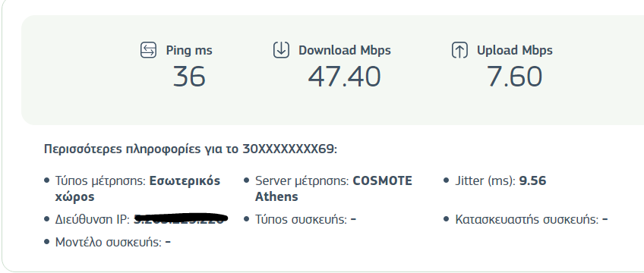The image size is (644, 273).
Task: Click the upload value 7.60
Action: [515, 77]
